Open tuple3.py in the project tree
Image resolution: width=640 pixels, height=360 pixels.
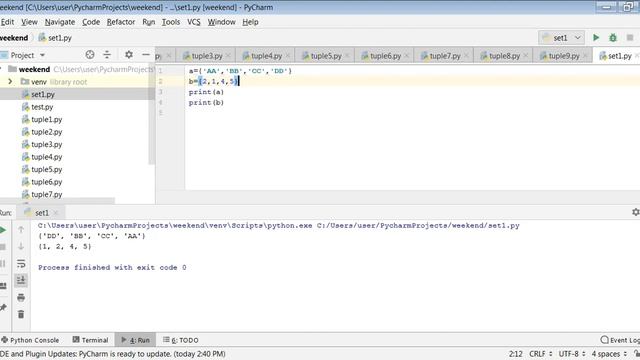coord(47,144)
